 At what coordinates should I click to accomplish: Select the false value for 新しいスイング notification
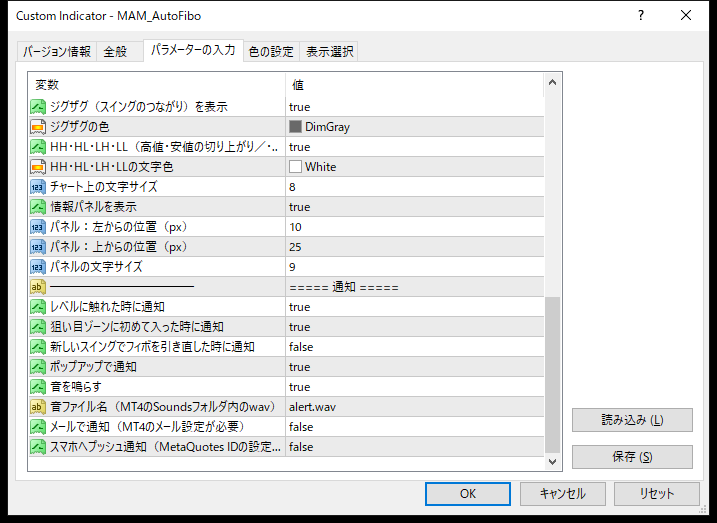415,347
